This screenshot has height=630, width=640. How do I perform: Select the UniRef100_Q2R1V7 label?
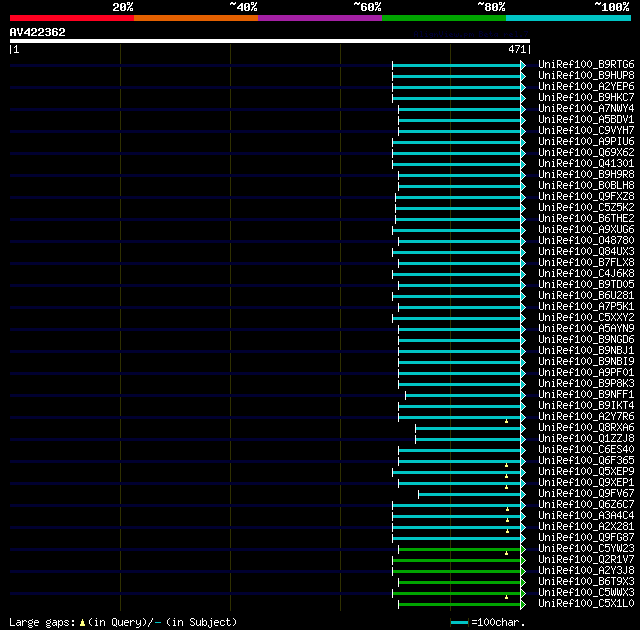[x=586, y=560]
